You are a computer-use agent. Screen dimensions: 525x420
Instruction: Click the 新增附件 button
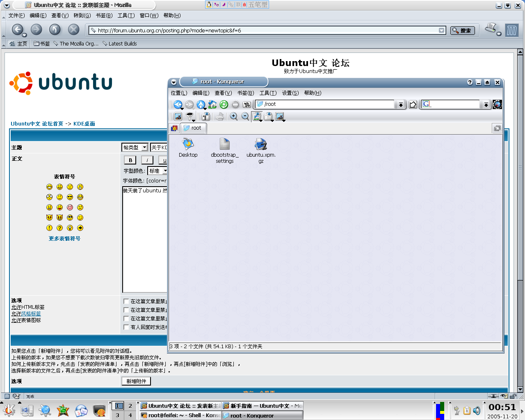pyautogui.click(x=136, y=381)
